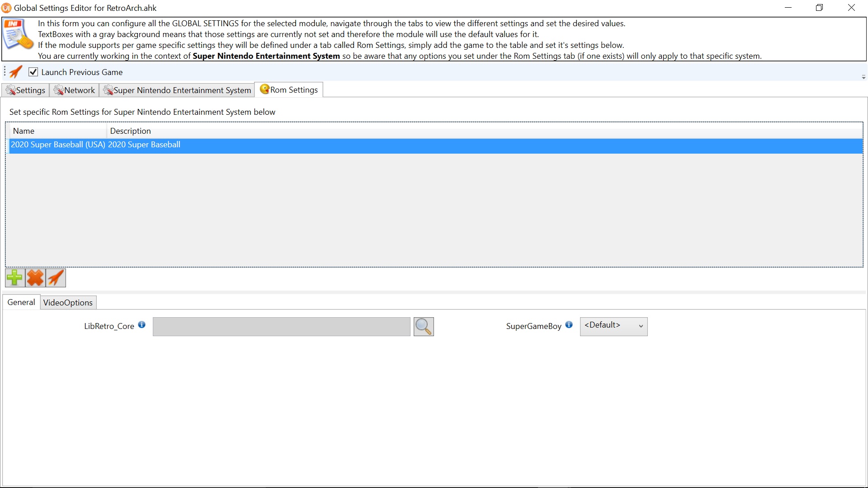Close the Global Settings Editor window
This screenshot has width=868, height=488.
(x=851, y=8)
